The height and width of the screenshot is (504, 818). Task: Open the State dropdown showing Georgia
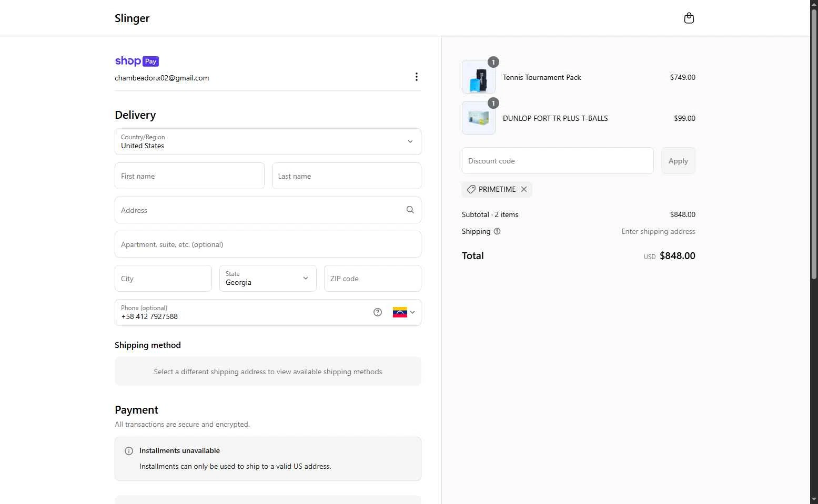pos(268,278)
